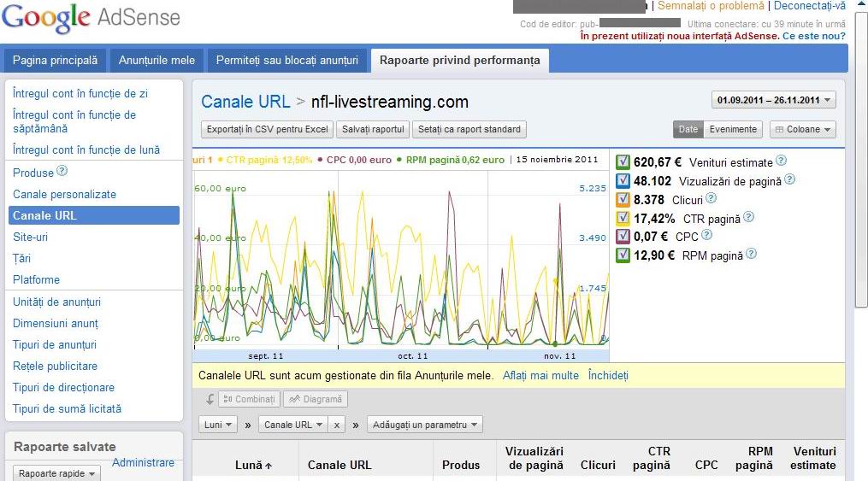Click help icon beside RPM pagină metric
This screenshot has height=481, width=868.
pos(751,254)
